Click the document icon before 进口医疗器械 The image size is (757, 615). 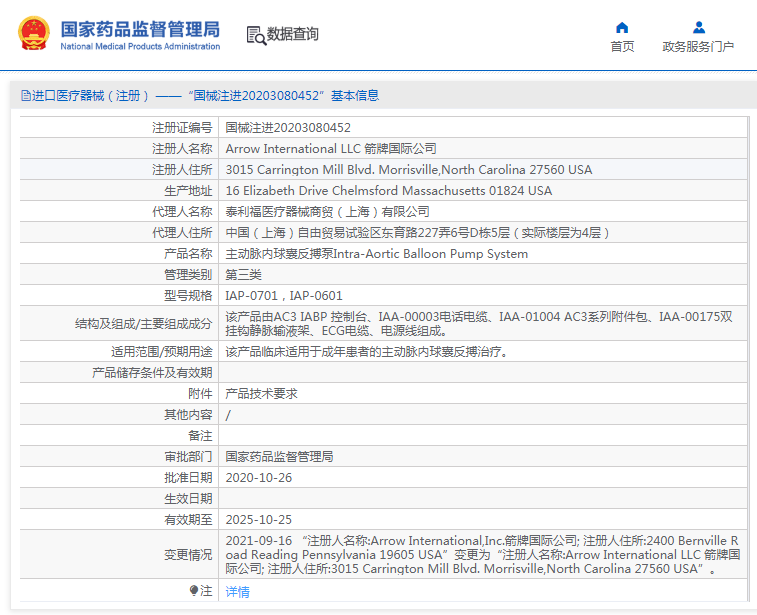point(26,96)
